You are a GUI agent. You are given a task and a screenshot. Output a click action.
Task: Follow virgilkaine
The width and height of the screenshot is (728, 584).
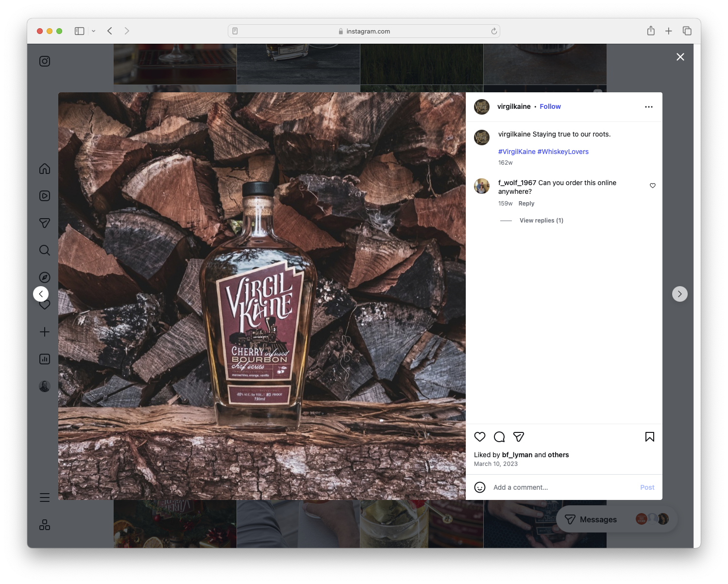click(550, 106)
